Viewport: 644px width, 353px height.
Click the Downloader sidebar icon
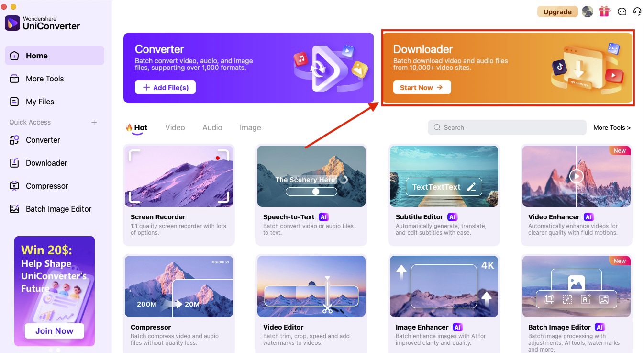[15, 163]
